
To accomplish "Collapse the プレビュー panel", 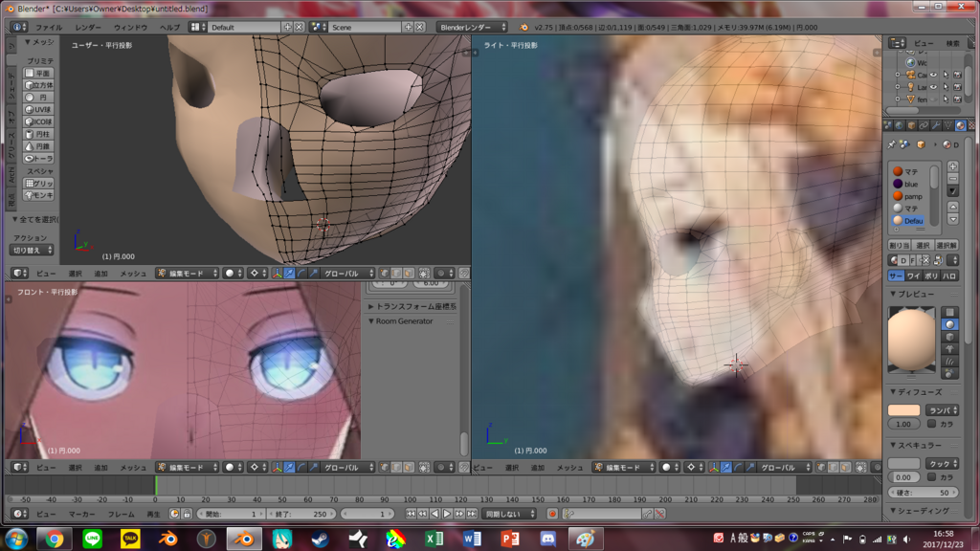I will (912, 294).
